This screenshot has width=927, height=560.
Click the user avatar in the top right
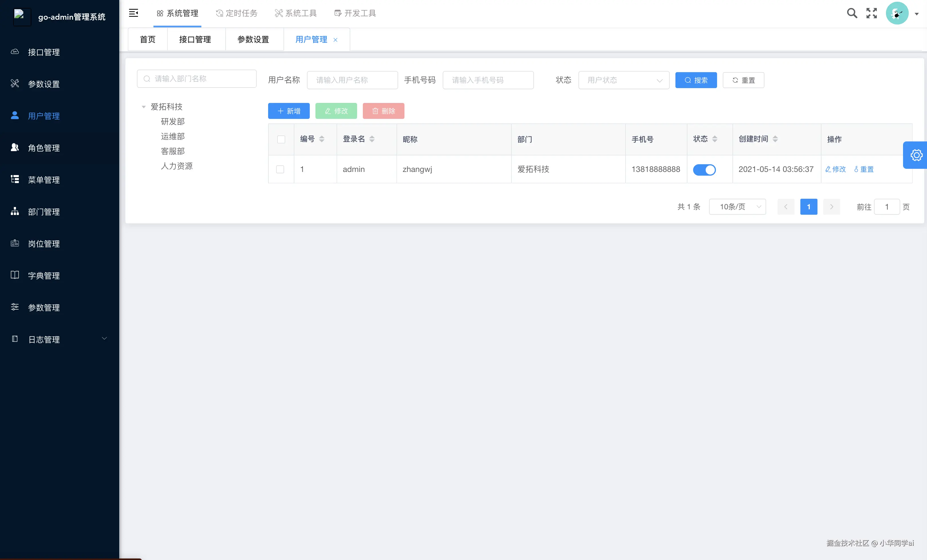point(897,13)
